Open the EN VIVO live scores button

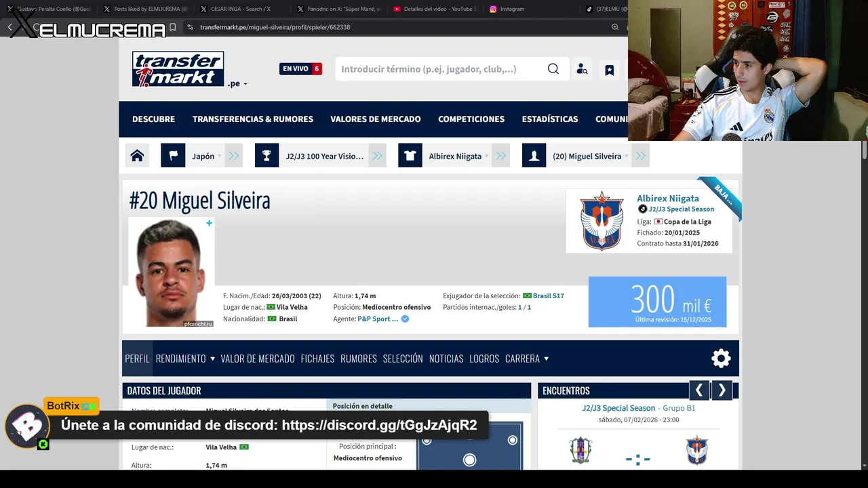(x=300, y=68)
